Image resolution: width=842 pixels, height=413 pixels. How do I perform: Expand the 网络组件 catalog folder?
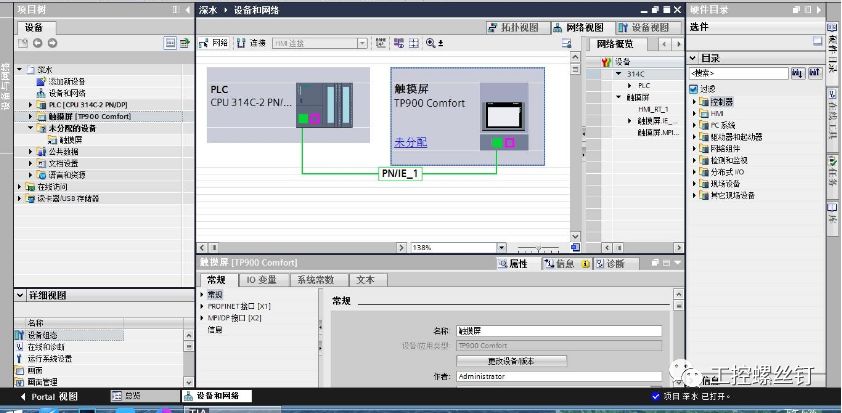tap(694, 149)
